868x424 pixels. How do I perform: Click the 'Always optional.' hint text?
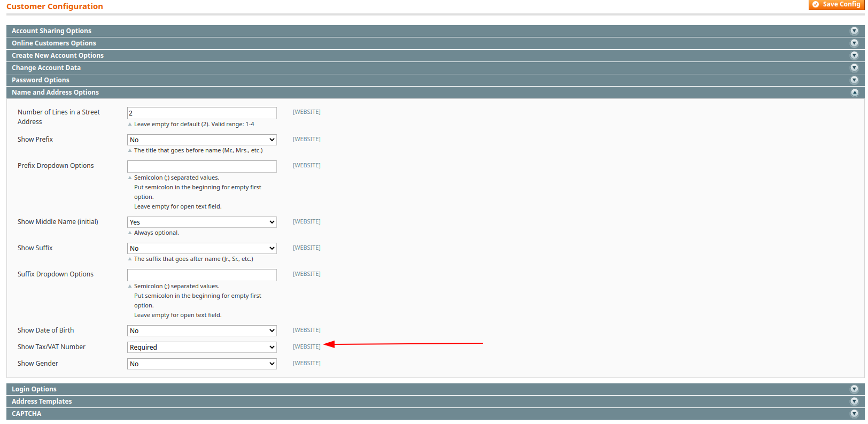pyautogui.click(x=157, y=233)
